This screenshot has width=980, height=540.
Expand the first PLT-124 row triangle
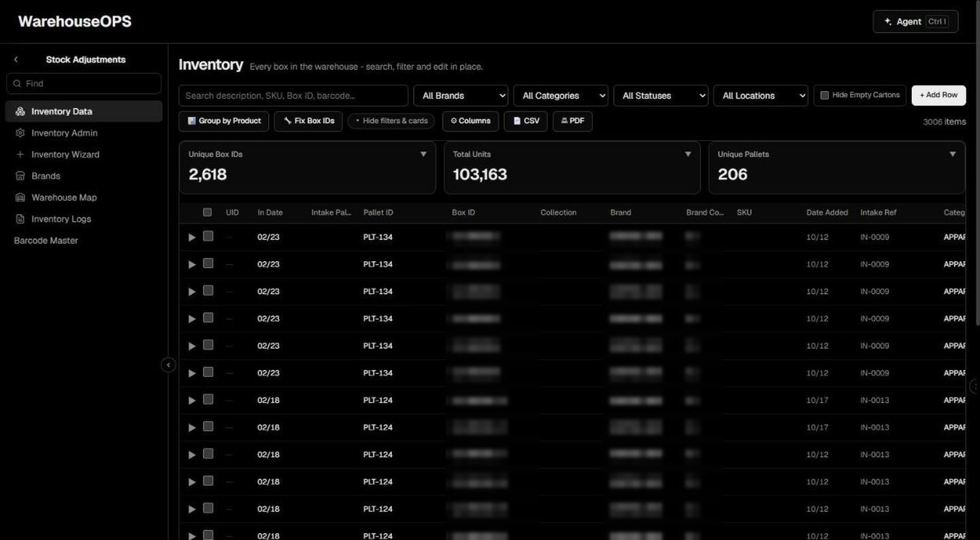coord(192,401)
